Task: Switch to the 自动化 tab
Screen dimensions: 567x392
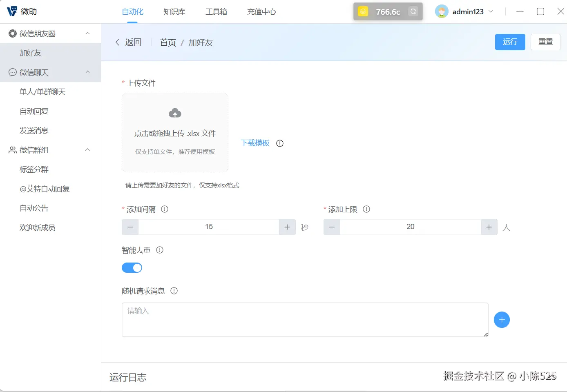Action: pyautogui.click(x=133, y=12)
